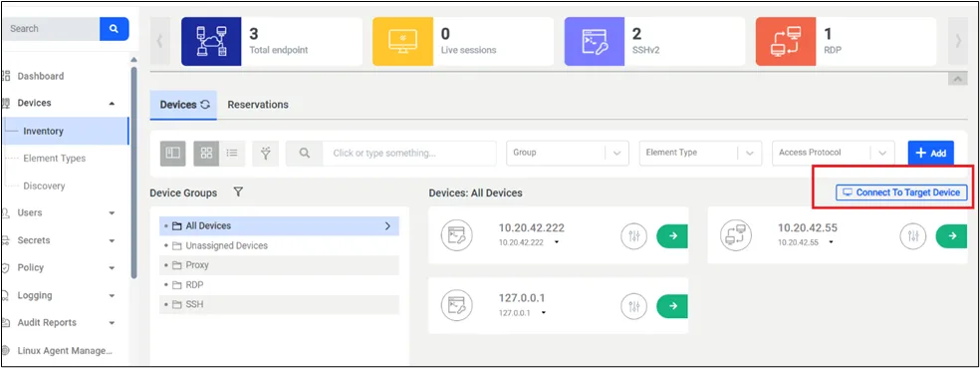Switch to the Reservations tab

coord(258,105)
